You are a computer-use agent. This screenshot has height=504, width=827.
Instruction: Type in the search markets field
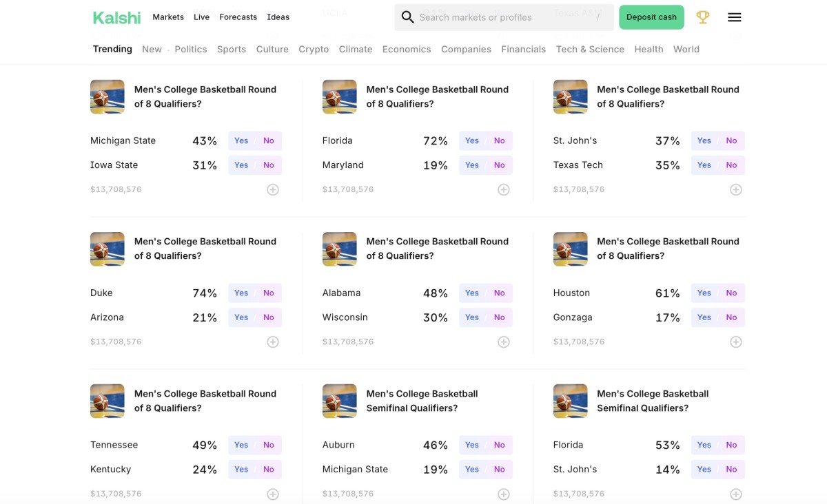[x=503, y=17]
